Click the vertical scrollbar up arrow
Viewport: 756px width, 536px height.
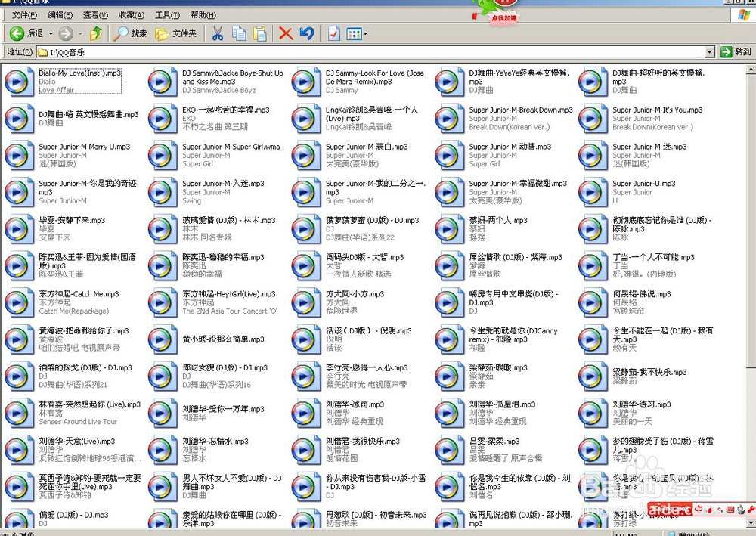point(751,70)
